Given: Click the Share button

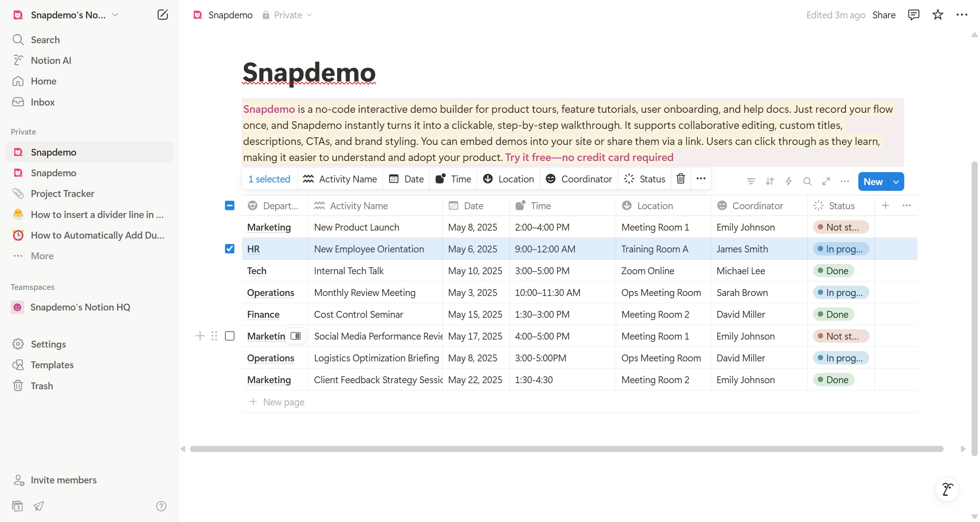Looking at the screenshot, I should 884,15.
